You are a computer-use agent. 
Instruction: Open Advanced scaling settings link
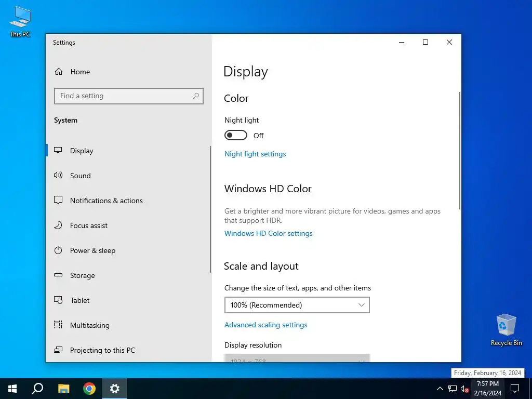coord(265,325)
